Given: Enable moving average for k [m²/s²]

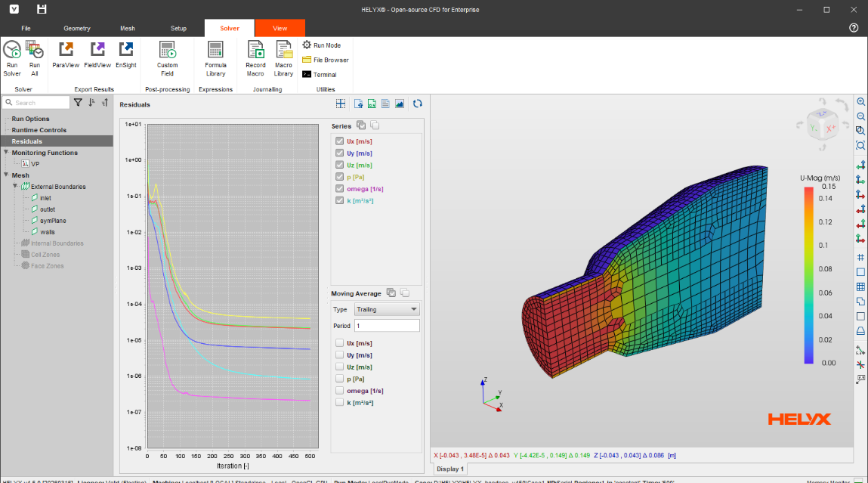Looking at the screenshot, I should [x=339, y=403].
